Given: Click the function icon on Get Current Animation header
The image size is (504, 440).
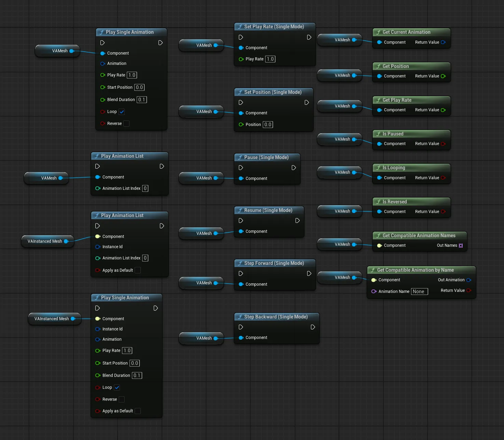Looking at the screenshot, I should point(378,32).
